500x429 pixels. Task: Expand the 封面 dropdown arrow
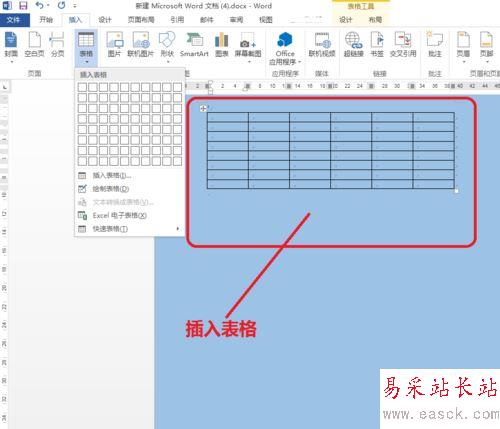click(11, 62)
